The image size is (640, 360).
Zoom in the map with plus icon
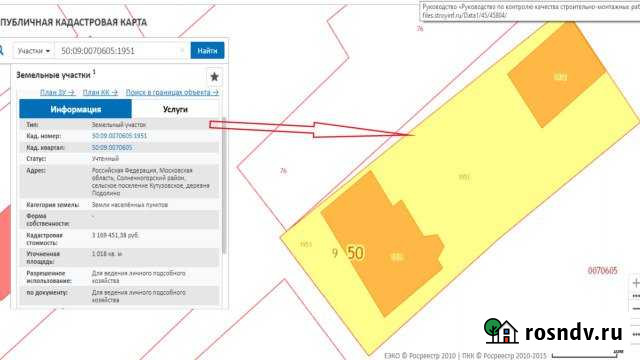click(636, 283)
